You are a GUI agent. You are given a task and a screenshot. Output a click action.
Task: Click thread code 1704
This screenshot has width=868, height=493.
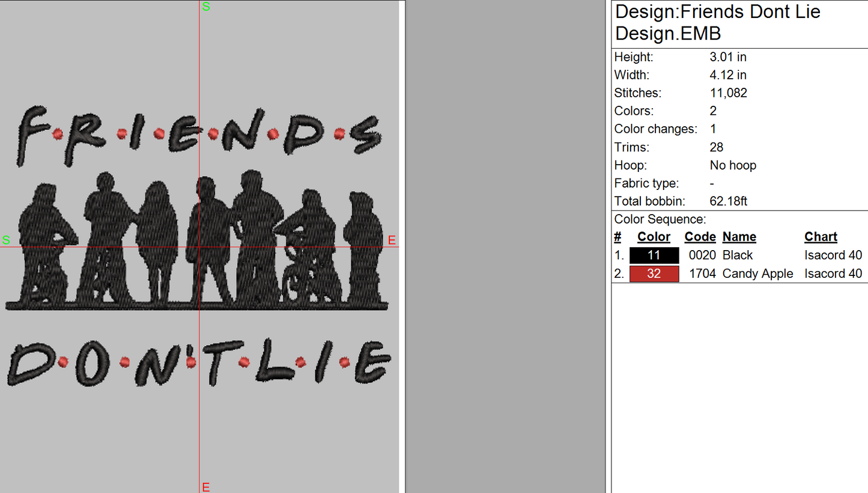[702, 274]
